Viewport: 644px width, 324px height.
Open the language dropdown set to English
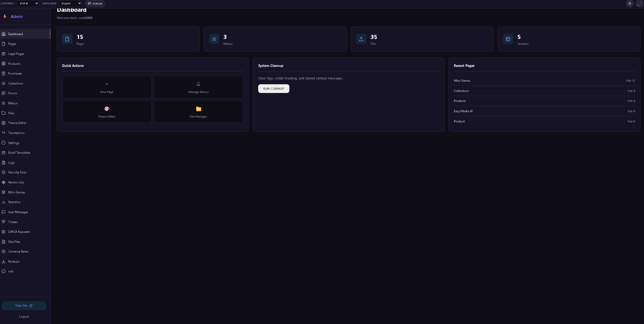click(70, 3)
